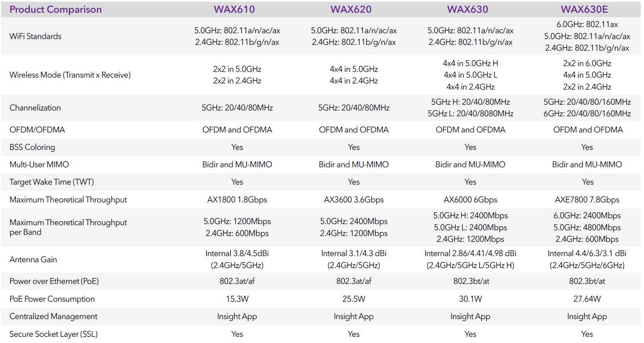Click the WAX630E column header
The height and width of the screenshot is (343, 644).
coord(584,10)
